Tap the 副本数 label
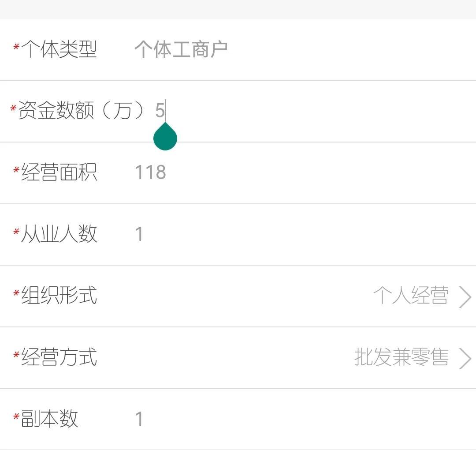476x450 pixels. tap(49, 419)
